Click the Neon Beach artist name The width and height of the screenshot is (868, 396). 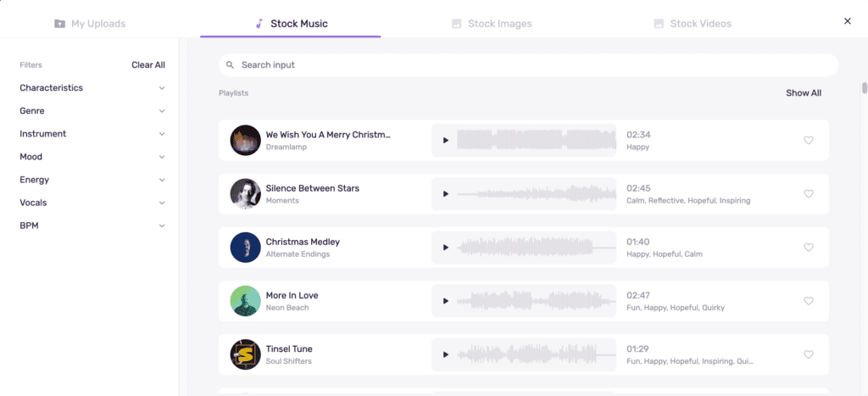tap(287, 308)
